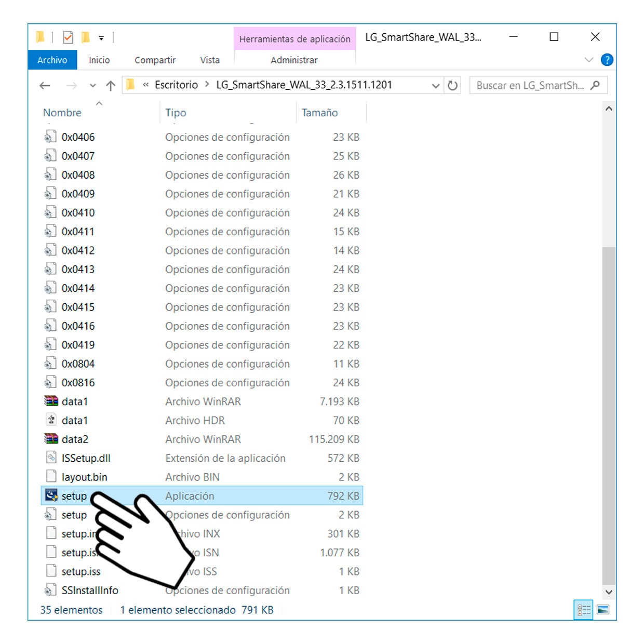Click the forward navigation arrow
Viewport: 644px width, 644px height.
72,85
